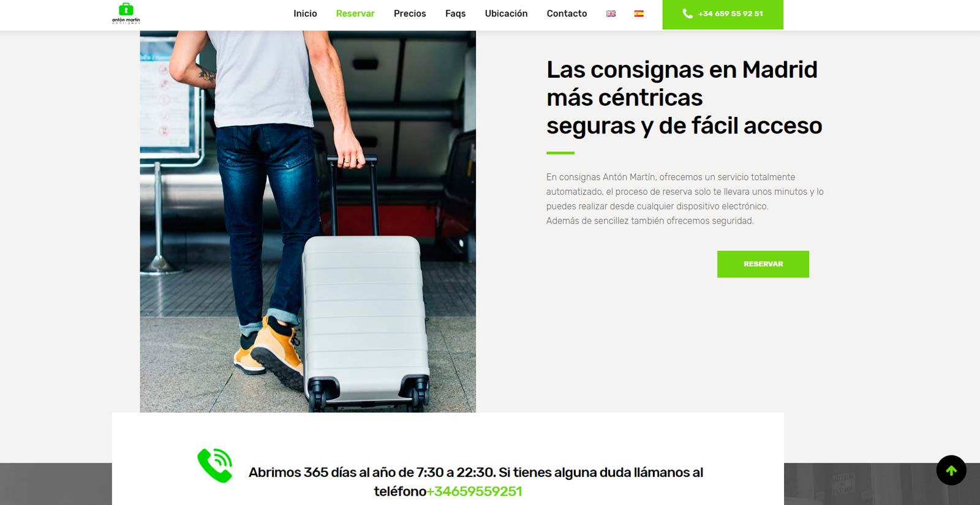The width and height of the screenshot is (980, 505).
Task: Click the paragraph about Antón Martín service
Action: (x=685, y=199)
